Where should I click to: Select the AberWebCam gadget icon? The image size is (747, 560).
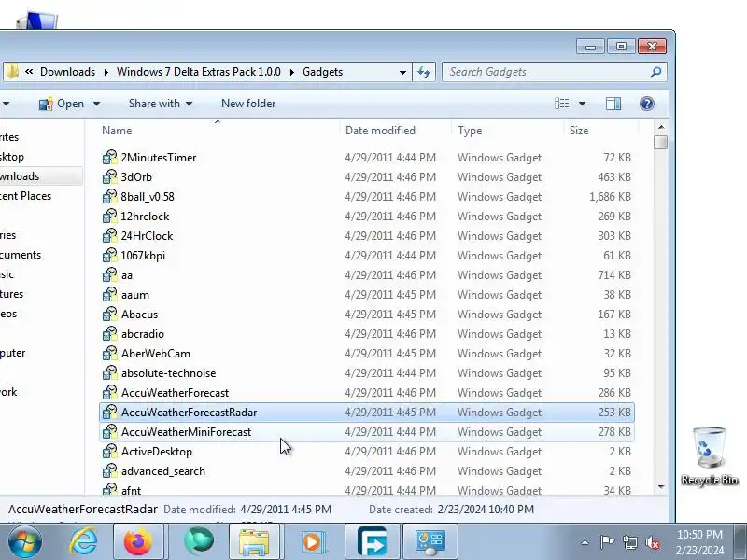click(109, 354)
